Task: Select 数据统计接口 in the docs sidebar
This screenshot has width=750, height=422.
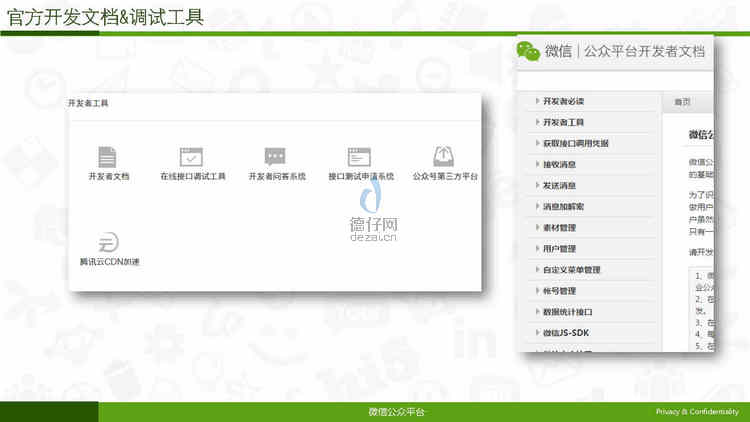Action: (567, 312)
